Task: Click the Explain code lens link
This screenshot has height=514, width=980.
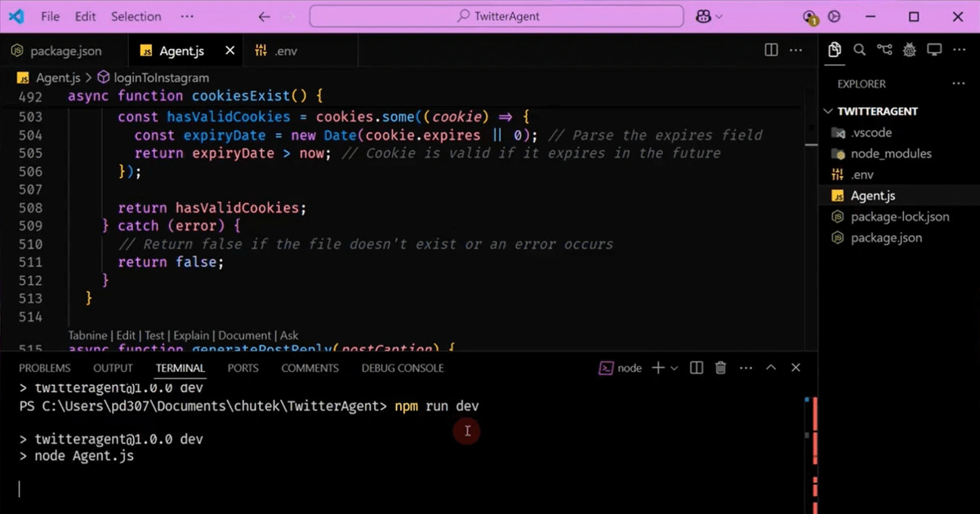Action: 191,335
